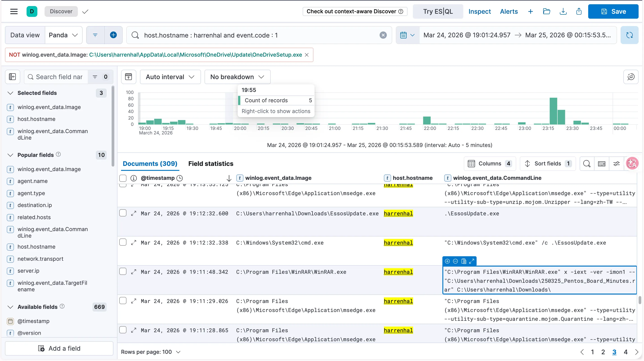644x361 pixels.
Task: Expand document details for EssosUpdate.exe row
Action: (x=134, y=214)
